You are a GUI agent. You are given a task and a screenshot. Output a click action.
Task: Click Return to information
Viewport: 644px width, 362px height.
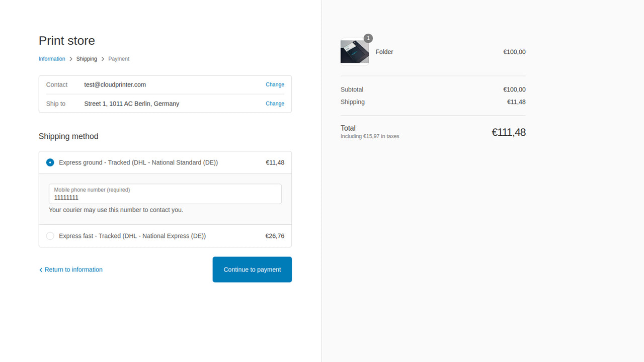[x=73, y=269]
